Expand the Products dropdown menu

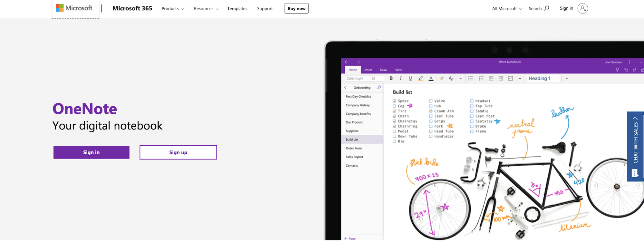click(173, 9)
